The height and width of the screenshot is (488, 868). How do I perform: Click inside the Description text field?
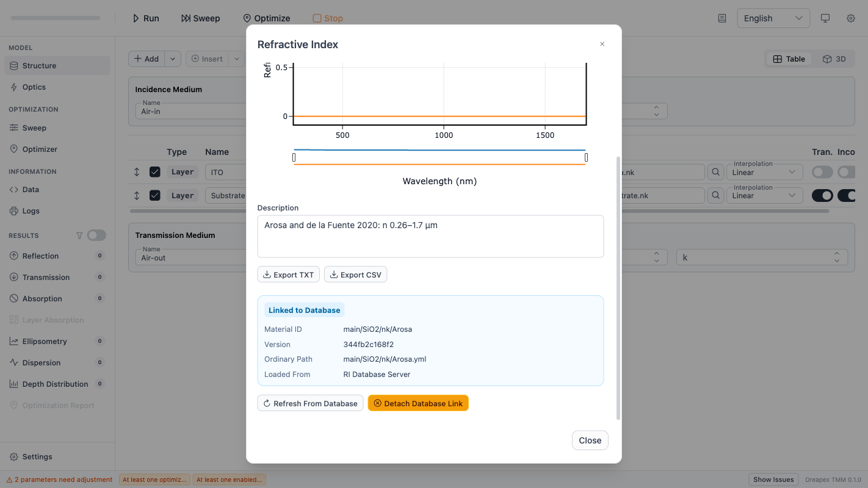tap(430, 236)
